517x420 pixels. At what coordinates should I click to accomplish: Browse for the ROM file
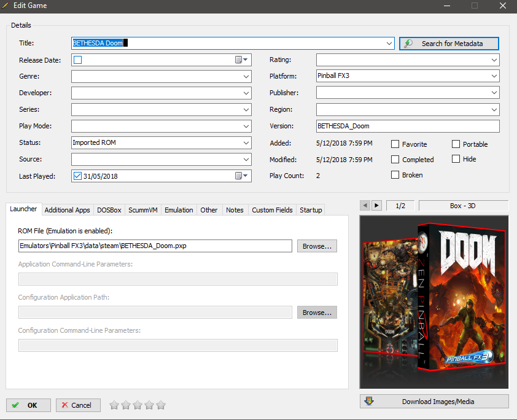point(317,246)
